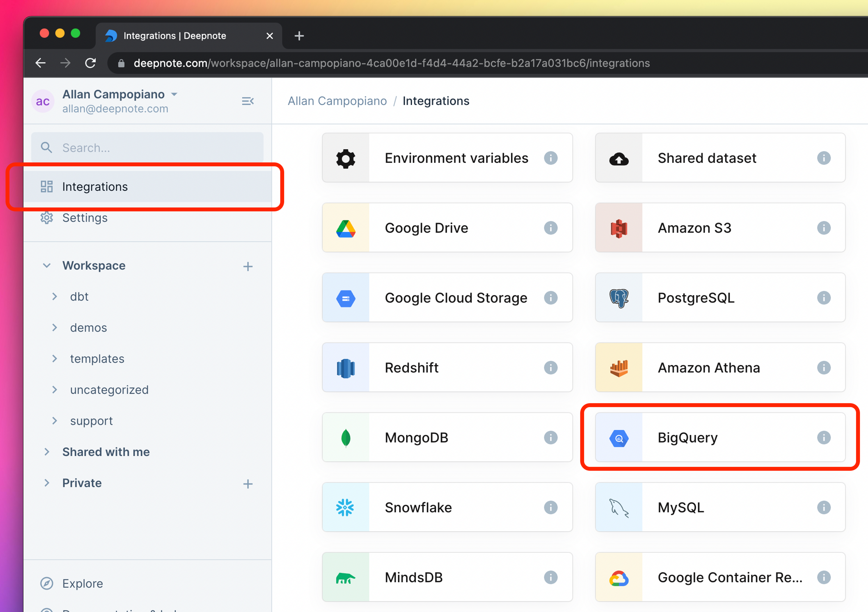868x612 pixels.
Task: Open info for Google Container Registry
Action: point(823,577)
